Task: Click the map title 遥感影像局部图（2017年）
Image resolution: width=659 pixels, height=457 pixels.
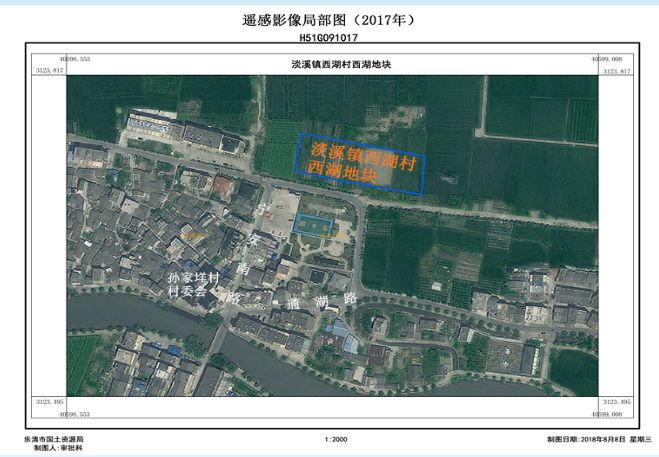Action: (329, 20)
